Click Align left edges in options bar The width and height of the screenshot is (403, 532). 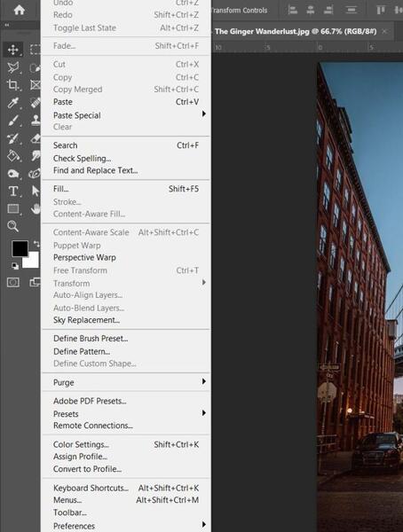[x=293, y=10]
